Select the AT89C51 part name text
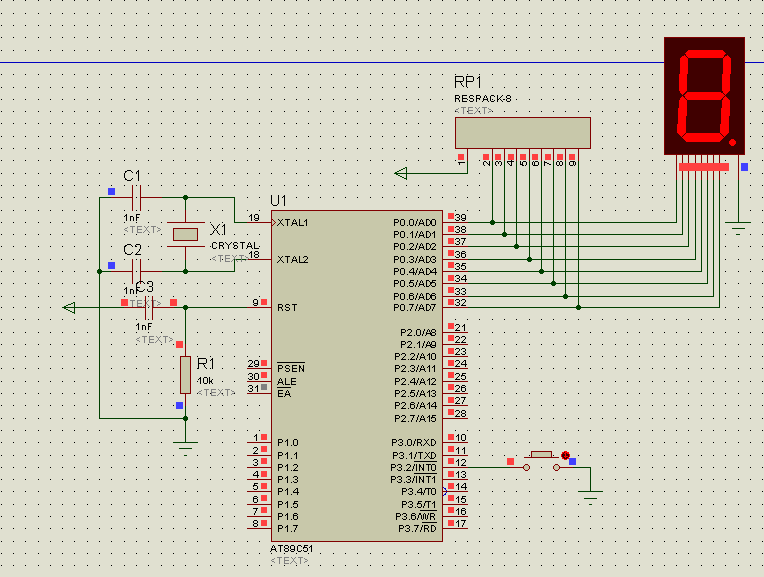The height and width of the screenshot is (577, 764). [291, 549]
